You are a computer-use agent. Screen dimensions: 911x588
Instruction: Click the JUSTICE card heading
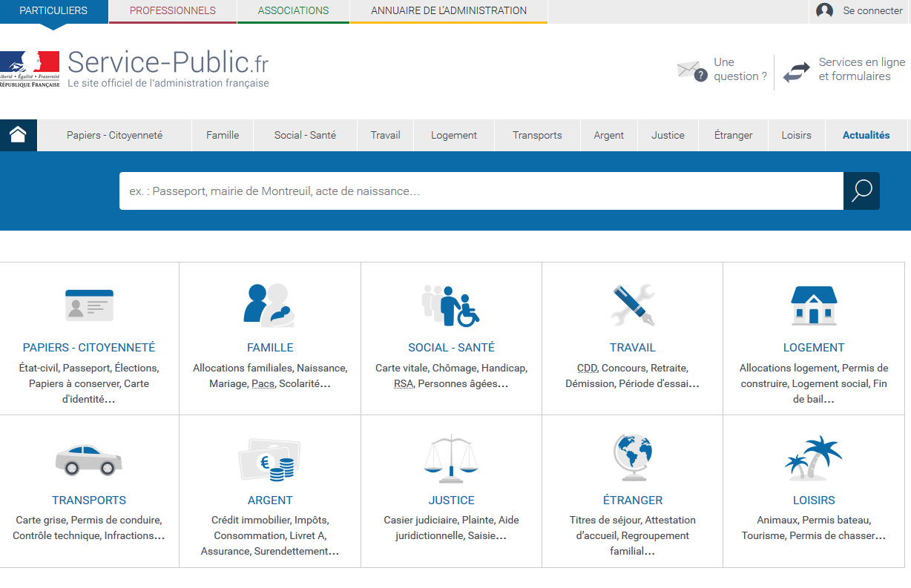point(451,501)
